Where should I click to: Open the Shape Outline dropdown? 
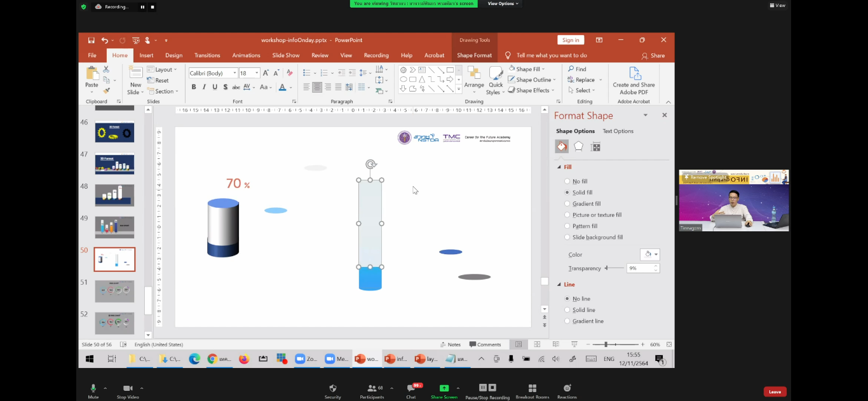click(x=532, y=80)
